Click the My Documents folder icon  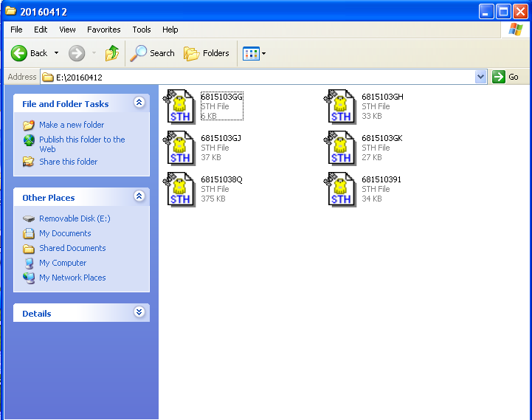point(29,233)
